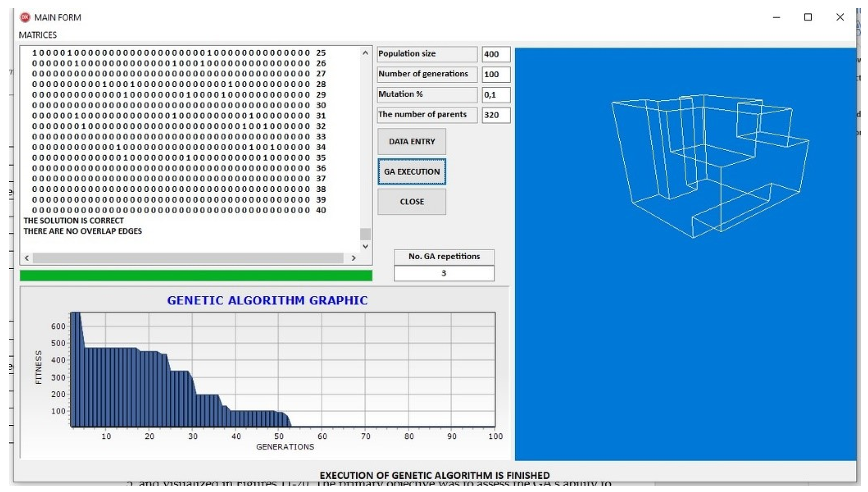Click the green progress bar
This screenshot has height=492, width=868.
[x=196, y=276]
